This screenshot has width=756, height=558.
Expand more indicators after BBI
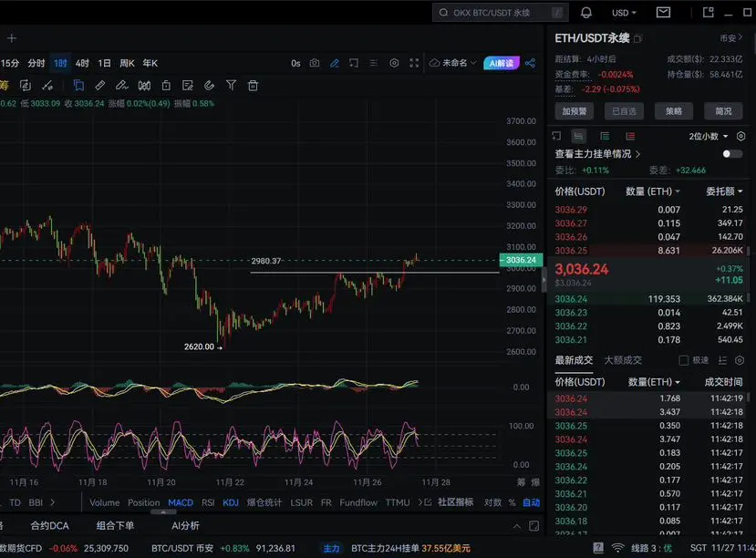[x=53, y=502]
